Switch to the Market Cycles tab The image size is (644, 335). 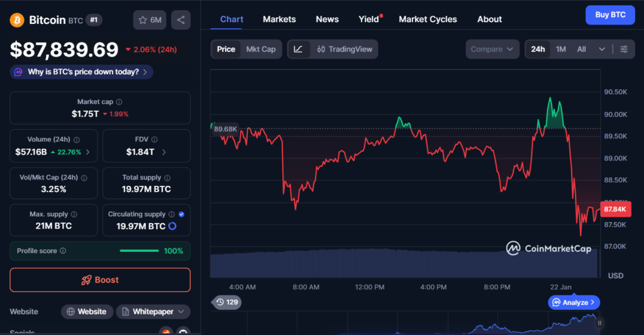tap(428, 19)
